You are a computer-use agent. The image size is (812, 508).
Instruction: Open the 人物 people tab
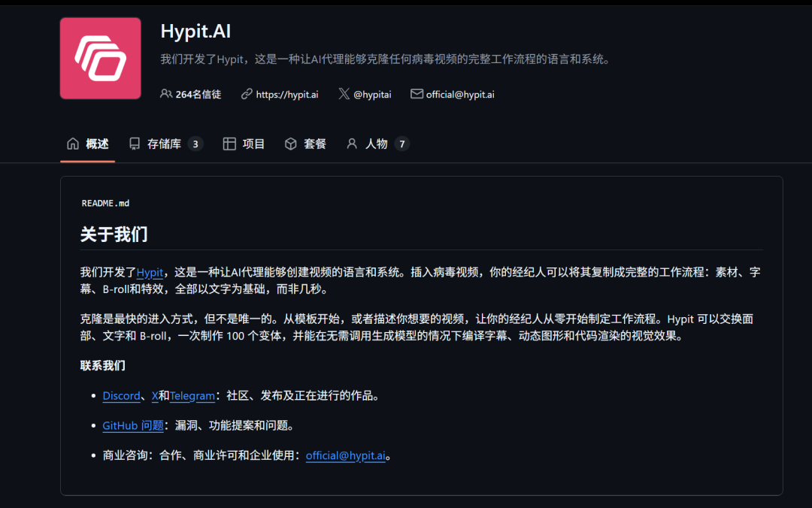(378, 144)
